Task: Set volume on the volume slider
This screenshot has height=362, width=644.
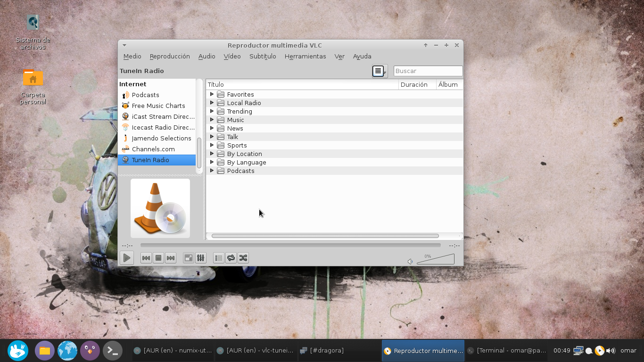Action: pyautogui.click(x=436, y=259)
